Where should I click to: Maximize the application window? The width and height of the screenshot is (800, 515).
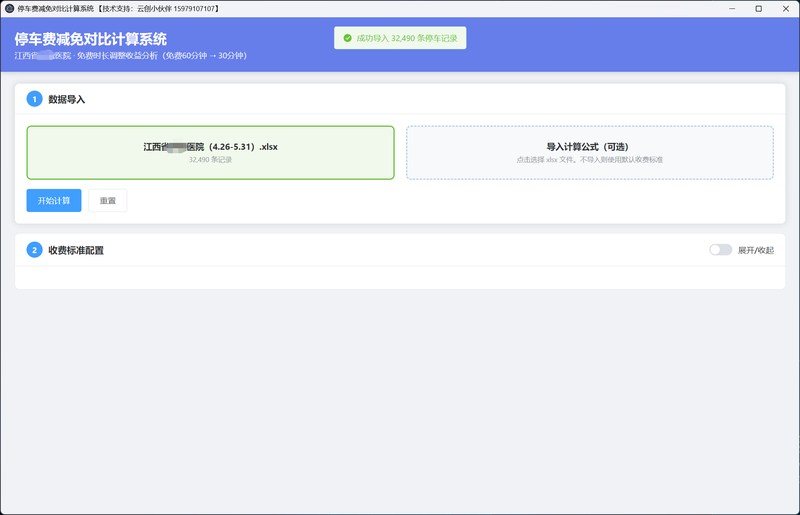pos(759,9)
